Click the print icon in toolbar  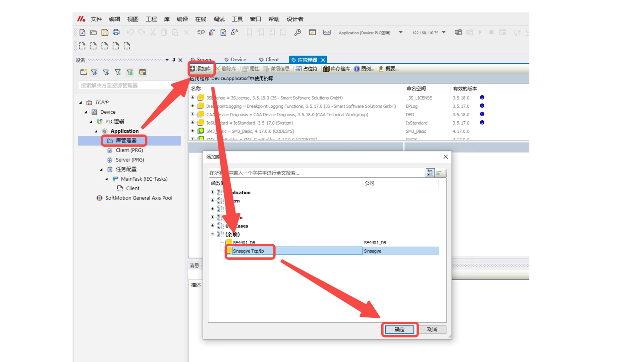[x=116, y=33]
